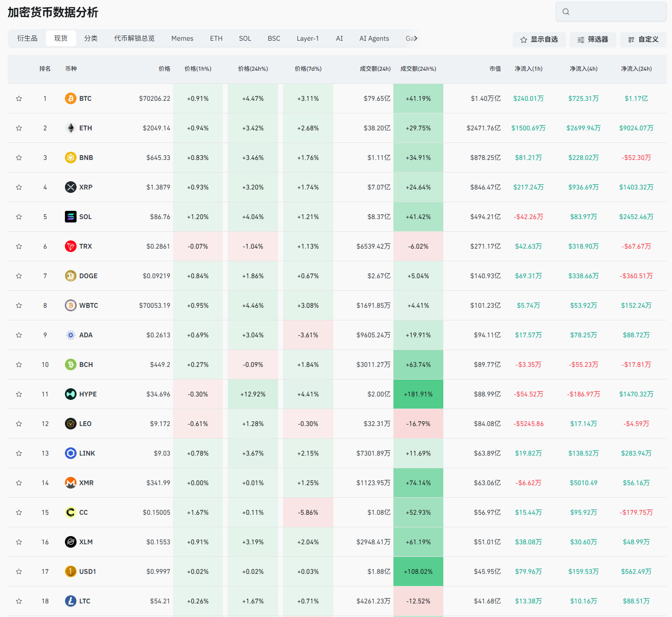Sort by 市值 column header
Viewport: 672px width, 617px height.
[495, 69]
